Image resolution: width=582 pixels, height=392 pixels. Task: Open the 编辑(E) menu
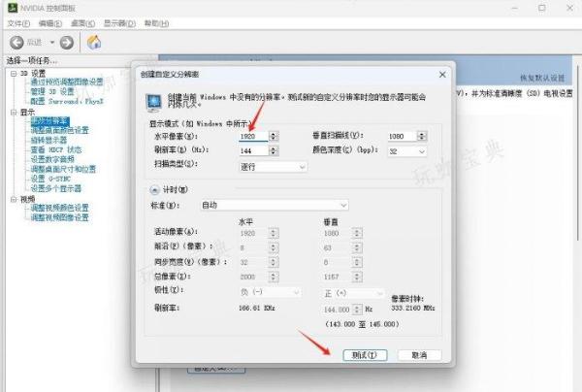click(x=50, y=23)
